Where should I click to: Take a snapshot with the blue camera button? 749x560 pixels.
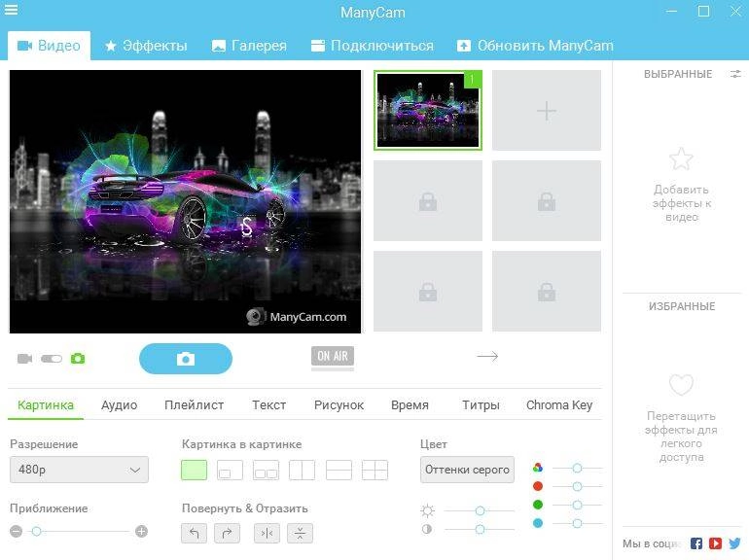[186, 359]
